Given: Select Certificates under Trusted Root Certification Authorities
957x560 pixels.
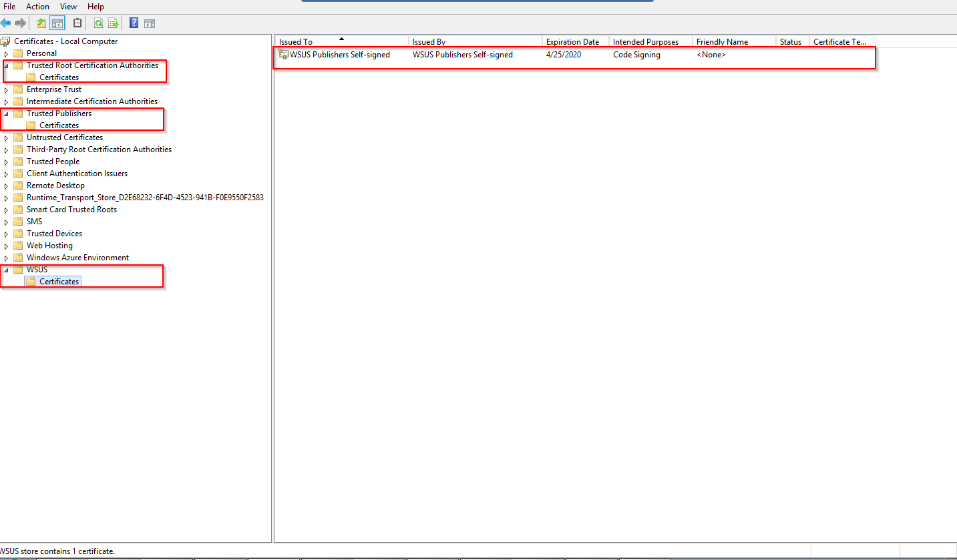Looking at the screenshot, I should [x=59, y=77].
